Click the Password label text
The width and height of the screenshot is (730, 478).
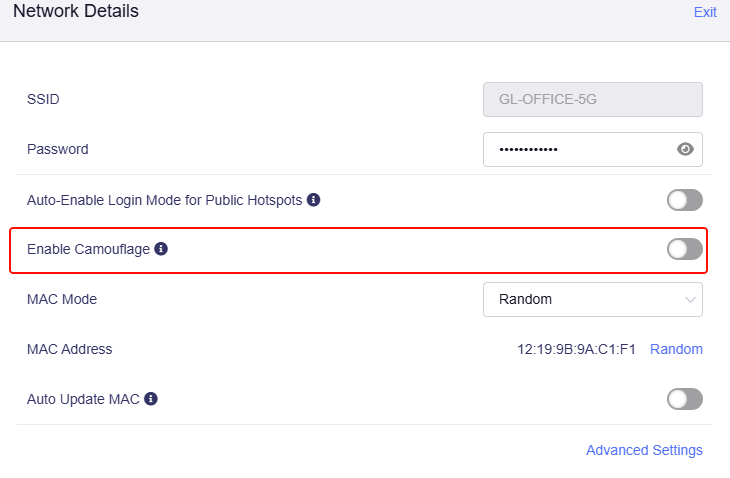58,149
